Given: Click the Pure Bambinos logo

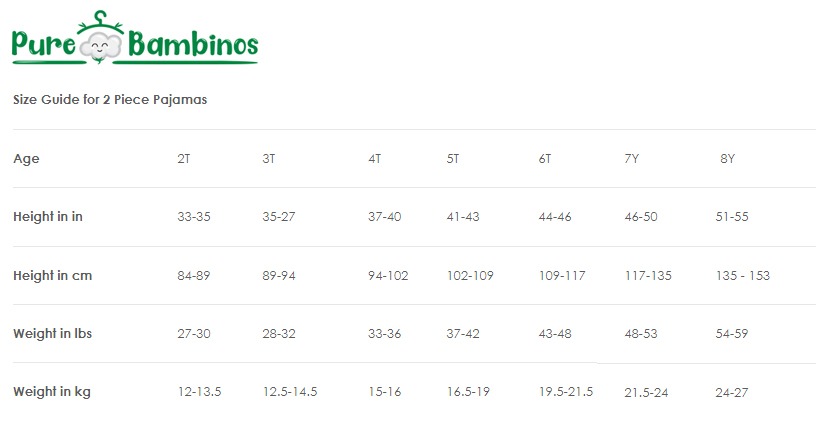Looking at the screenshot, I should coord(135,37).
